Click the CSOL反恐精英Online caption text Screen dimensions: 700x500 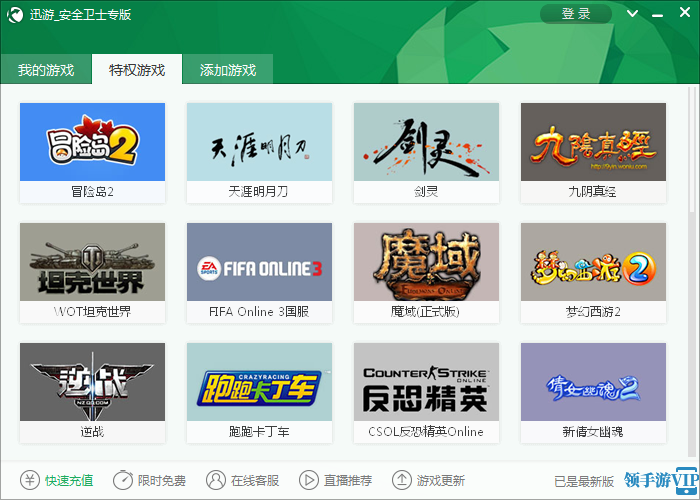tap(426, 432)
